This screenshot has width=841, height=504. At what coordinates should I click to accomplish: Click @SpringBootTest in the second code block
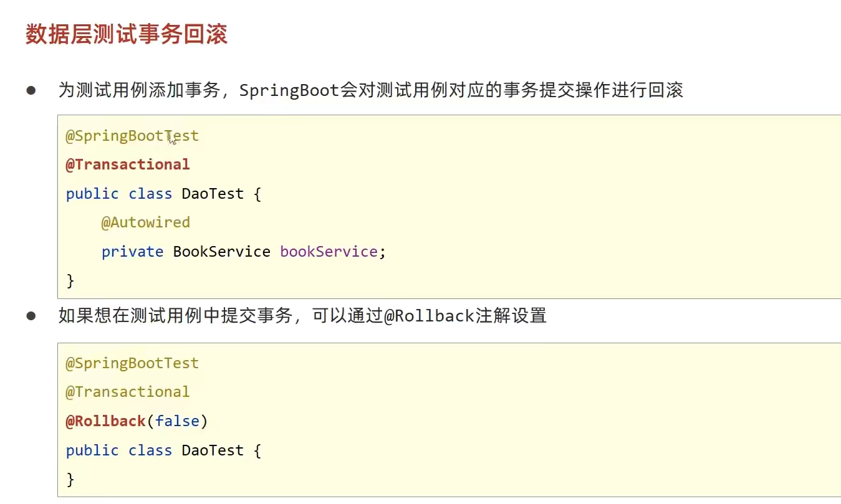click(x=132, y=363)
